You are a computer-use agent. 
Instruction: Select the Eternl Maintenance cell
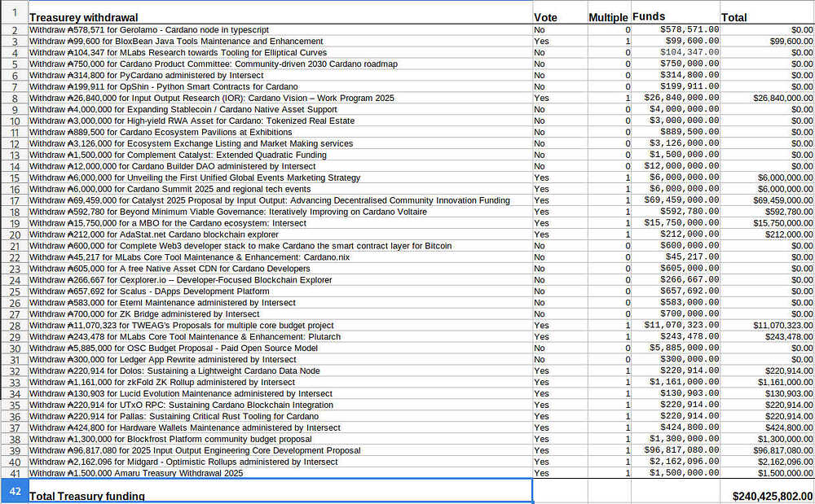point(280,303)
